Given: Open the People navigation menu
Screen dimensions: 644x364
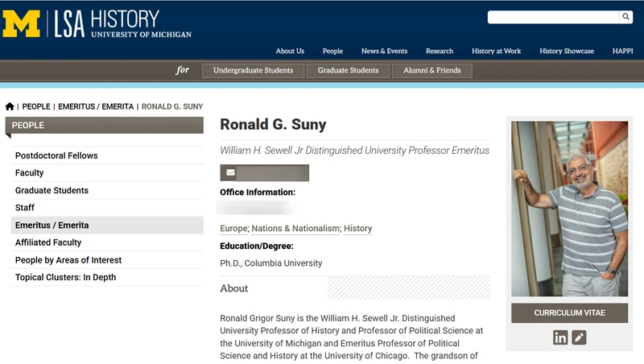Looking at the screenshot, I should [x=332, y=51].
